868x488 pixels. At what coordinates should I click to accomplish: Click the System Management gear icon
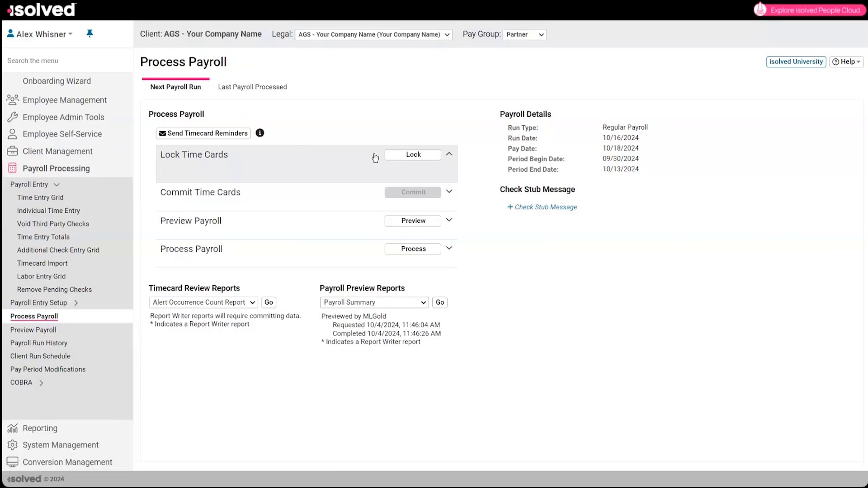click(13, 445)
